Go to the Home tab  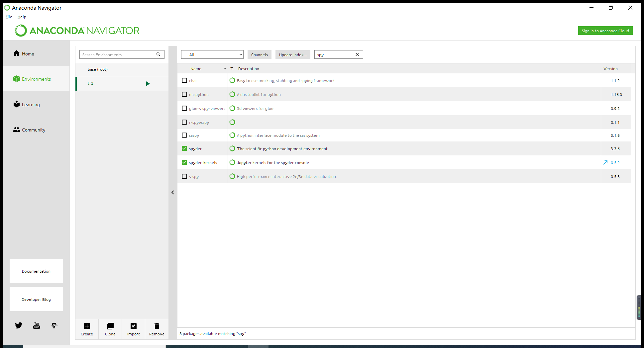(x=37, y=53)
